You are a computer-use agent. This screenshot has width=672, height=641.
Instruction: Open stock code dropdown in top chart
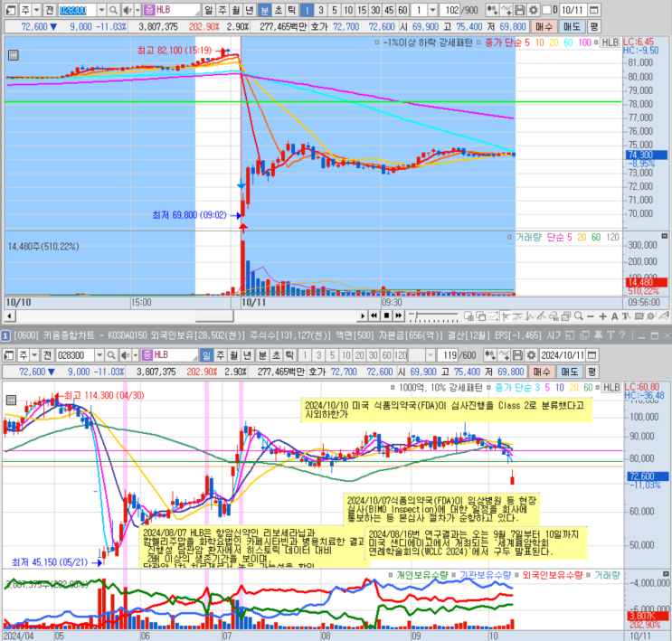pyautogui.click(x=101, y=10)
